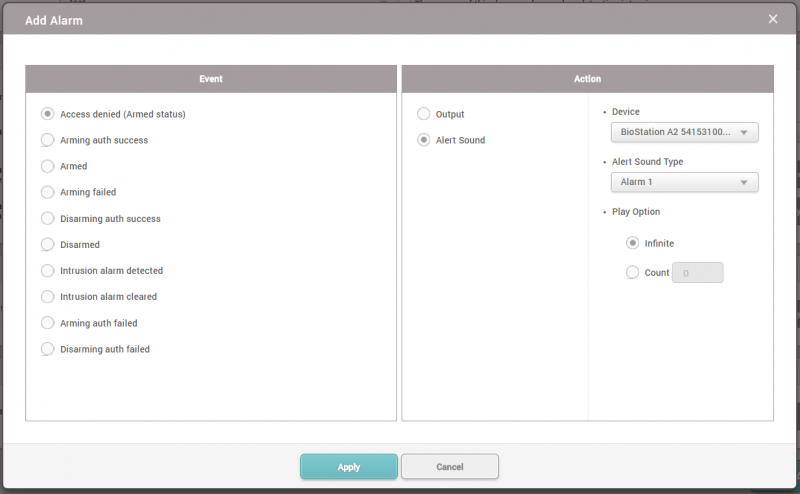Choose the Count play option
800x494 pixels.
pyautogui.click(x=632, y=272)
